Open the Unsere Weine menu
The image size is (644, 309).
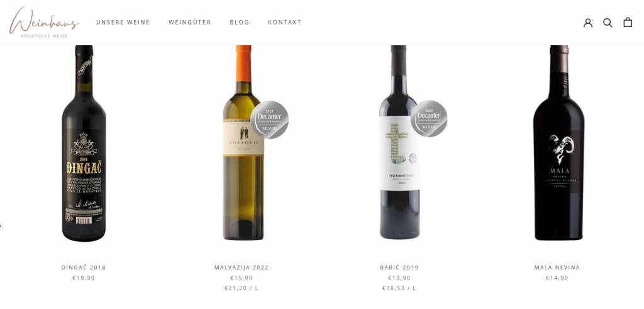coord(123,22)
